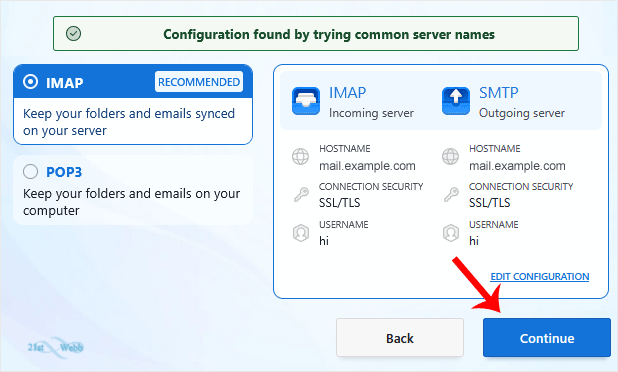The image size is (618, 372).
Task: Click the green checkmark success icon
Action: pyautogui.click(x=73, y=33)
